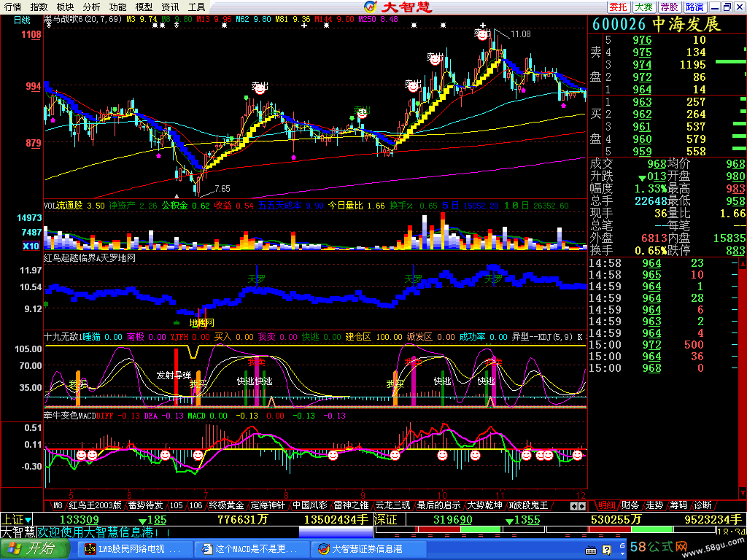Click the 日线 period label

(22, 20)
